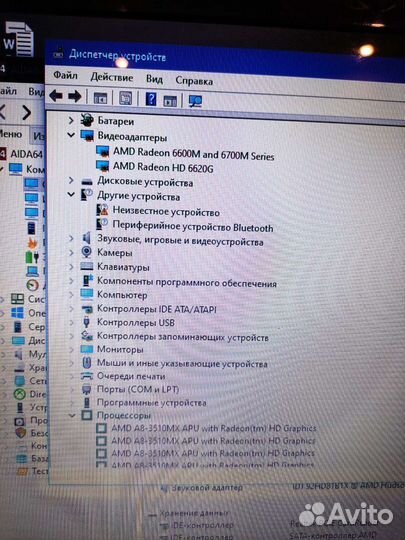This screenshot has height=540, width=405.
Task: Select Порты (COM и LPT)
Action: click(x=138, y=389)
